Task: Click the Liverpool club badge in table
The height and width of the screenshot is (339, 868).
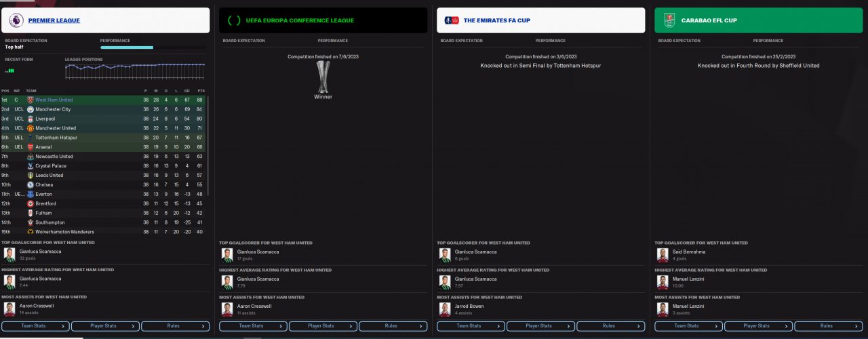Action: pyautogui.click(x=30, y=119)
